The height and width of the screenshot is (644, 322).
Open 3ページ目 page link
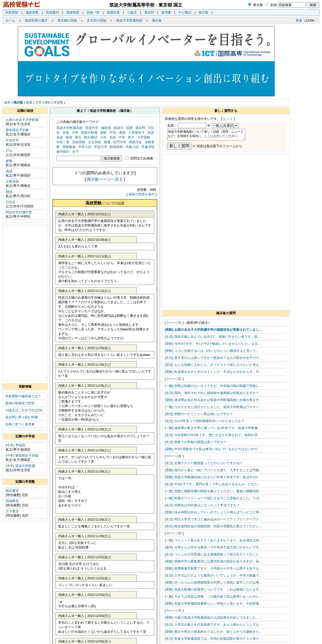(x=174, y=456)
